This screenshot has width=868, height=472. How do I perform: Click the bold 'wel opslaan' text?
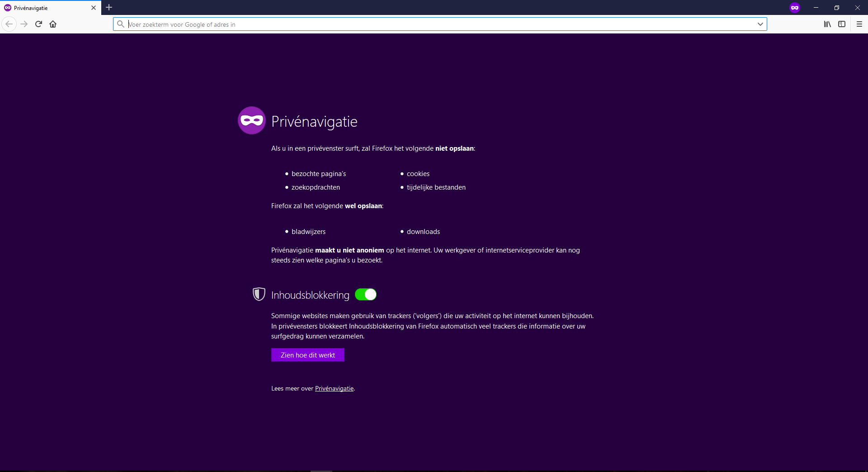[x=363, y=206]
